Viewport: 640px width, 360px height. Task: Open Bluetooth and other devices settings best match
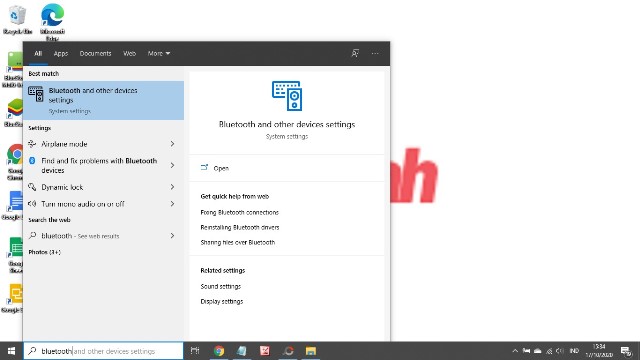tap(103, 100)
